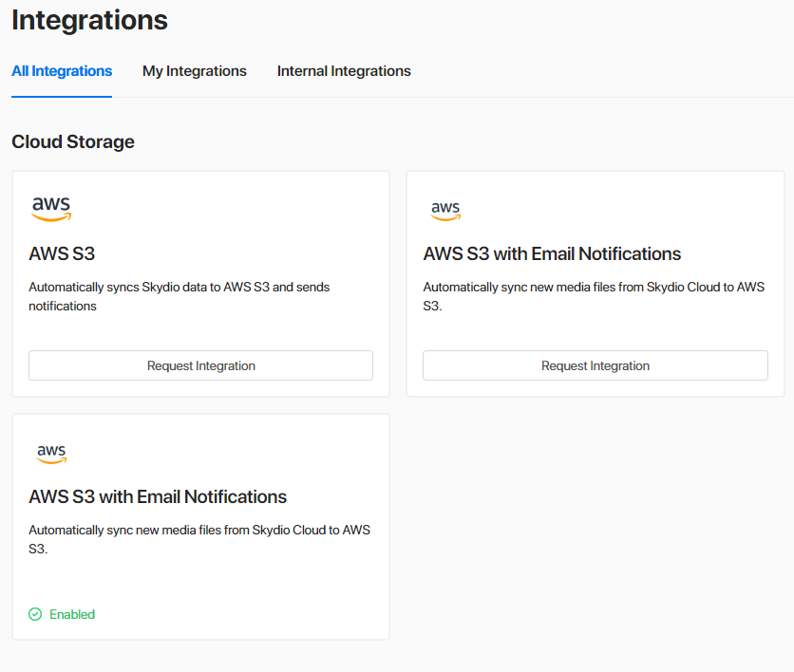Image resolution: width=794 pixels, height=672 pixels.
Task: Switch to the All Integrations tab
Action: click(x=62, y=71)
